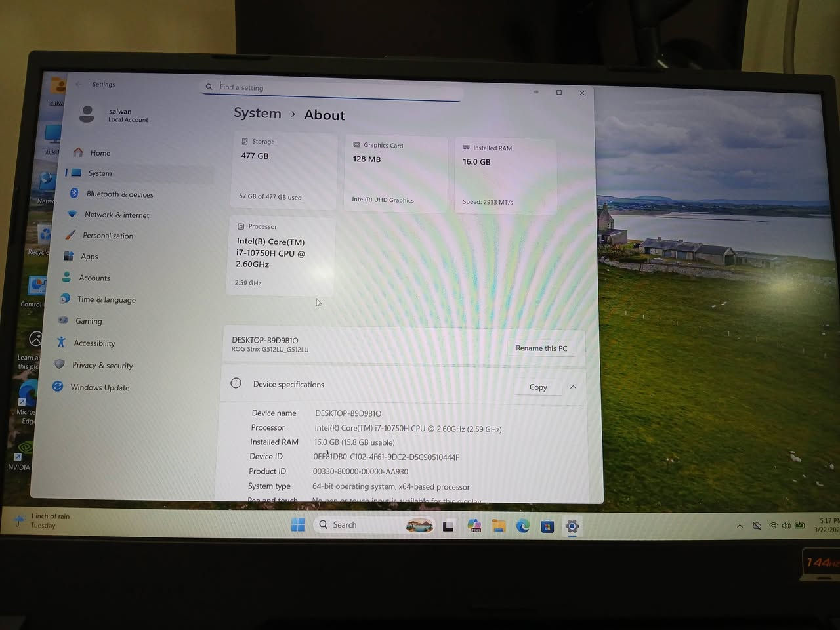
Task: Click the System breadcrumb link
Action: (x=257, y=113)
